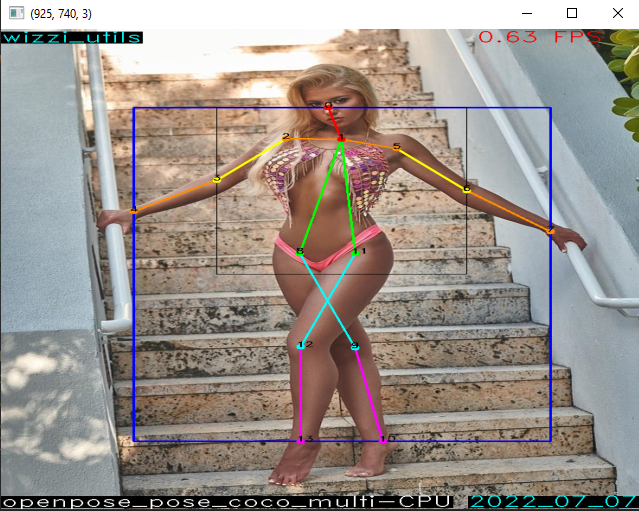Image resolution: width=639 pixels, height=511 pixels.
Task: Click pose keypoint 8 at the hip
Action: (x=300, y=252)
